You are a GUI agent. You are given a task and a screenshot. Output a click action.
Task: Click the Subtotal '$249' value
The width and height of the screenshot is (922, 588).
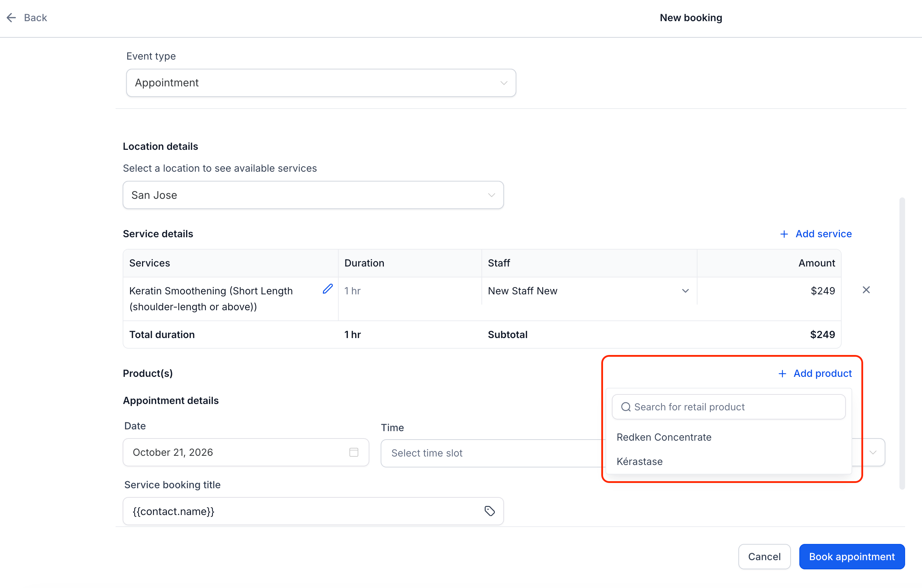click(x=823, y=335)
